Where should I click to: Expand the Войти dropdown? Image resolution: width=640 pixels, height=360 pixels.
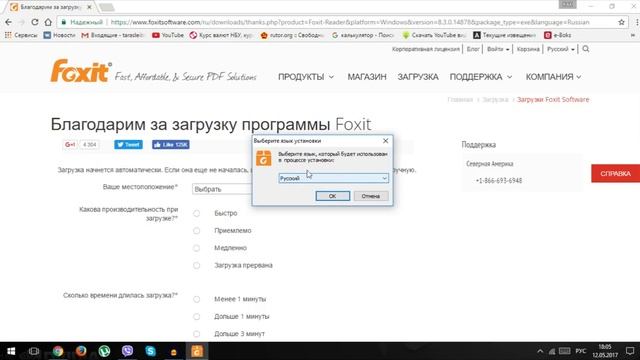click(498, 49)
